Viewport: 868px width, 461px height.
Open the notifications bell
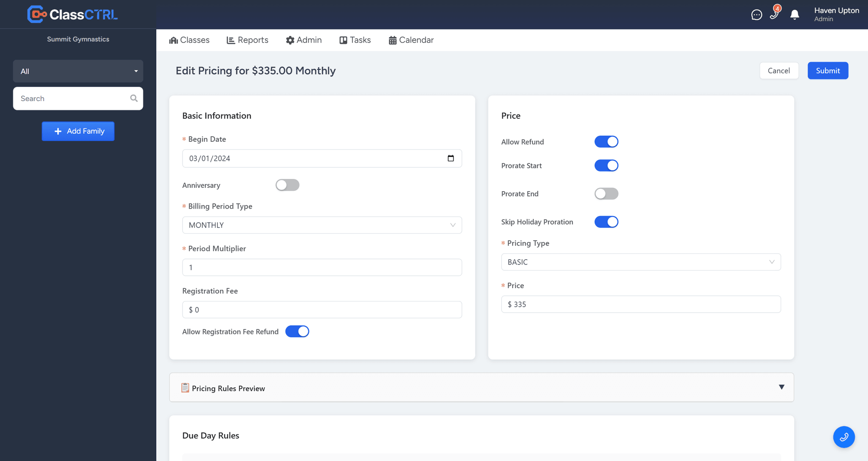[795, 15]
